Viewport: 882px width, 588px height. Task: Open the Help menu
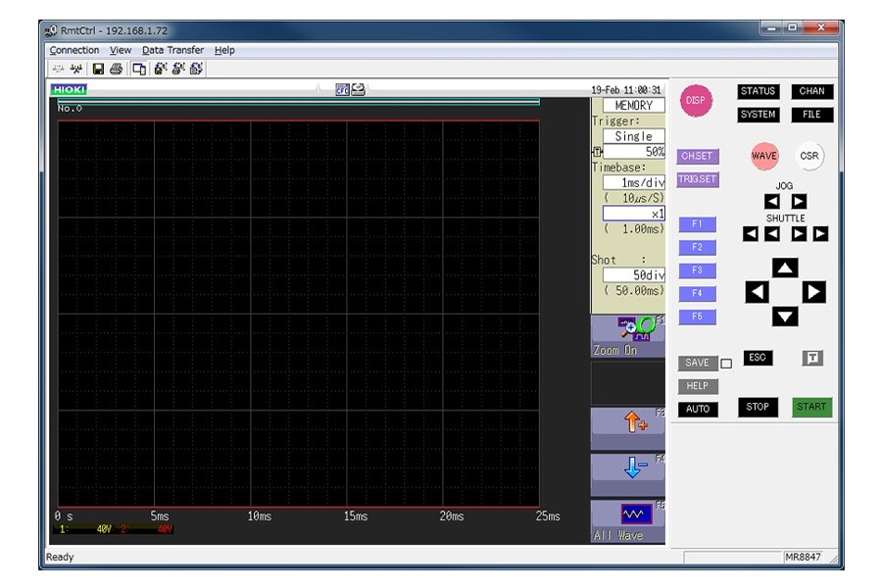tap(224, 50)
